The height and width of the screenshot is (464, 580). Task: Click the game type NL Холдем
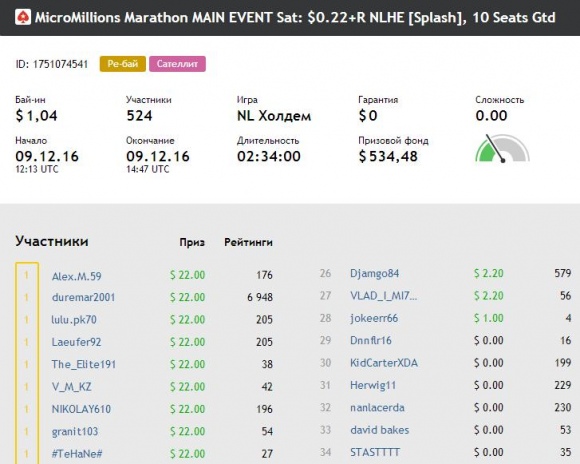point(274,116)
